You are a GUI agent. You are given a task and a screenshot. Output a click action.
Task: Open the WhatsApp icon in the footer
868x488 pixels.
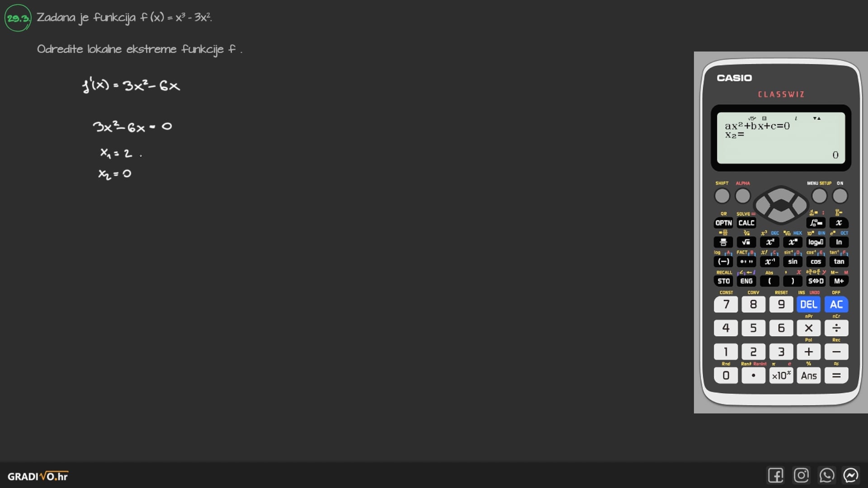point(826,475)
